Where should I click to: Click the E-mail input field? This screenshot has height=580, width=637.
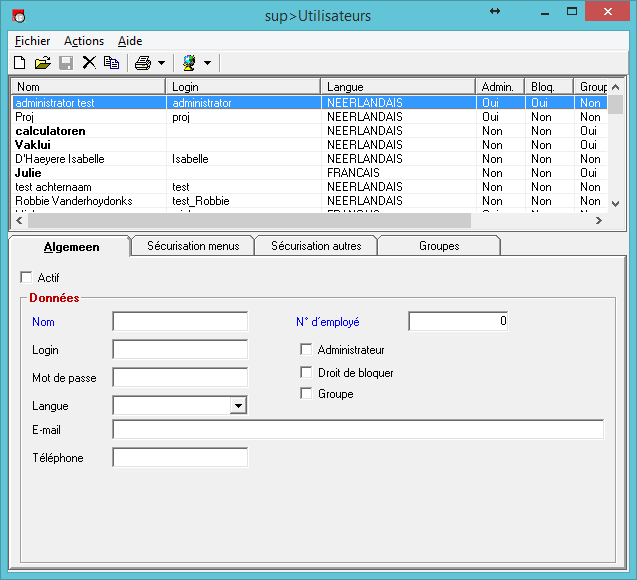click(358, 430)
